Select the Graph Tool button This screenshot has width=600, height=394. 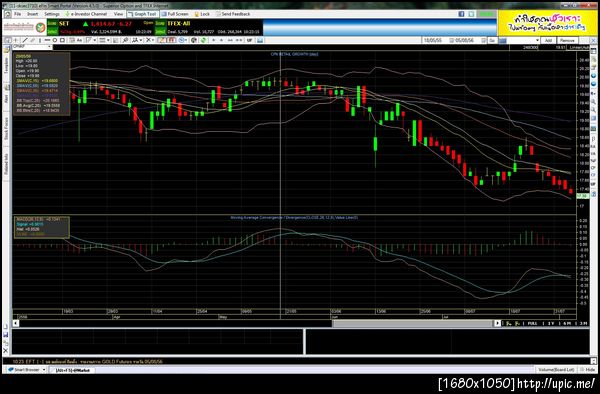point(142,14)
